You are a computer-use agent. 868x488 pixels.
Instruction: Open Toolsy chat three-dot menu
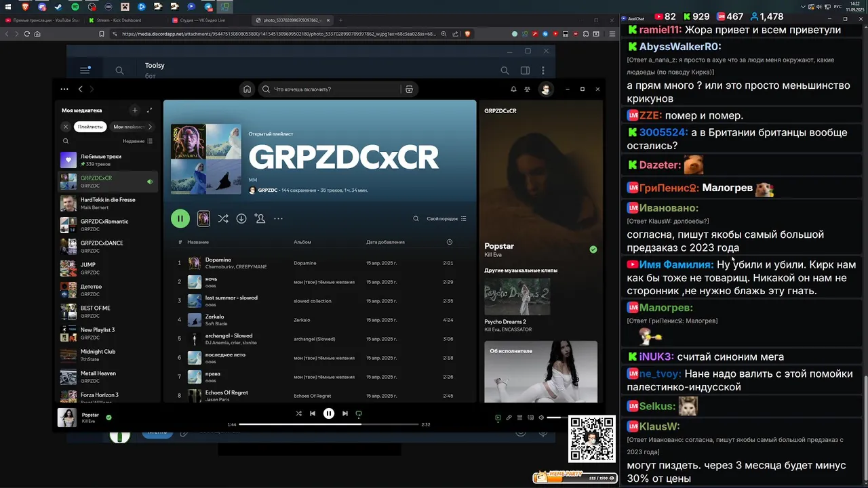(x=542, y=70)
